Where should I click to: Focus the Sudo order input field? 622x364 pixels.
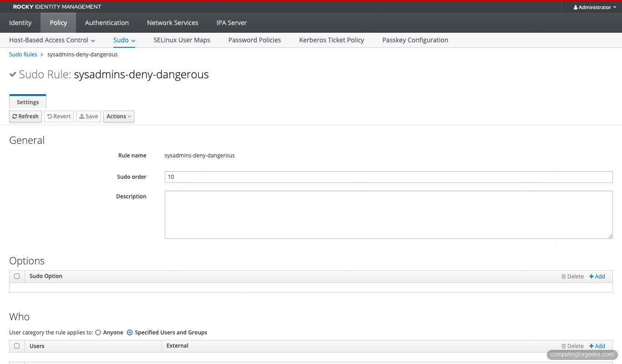(388, 177)
